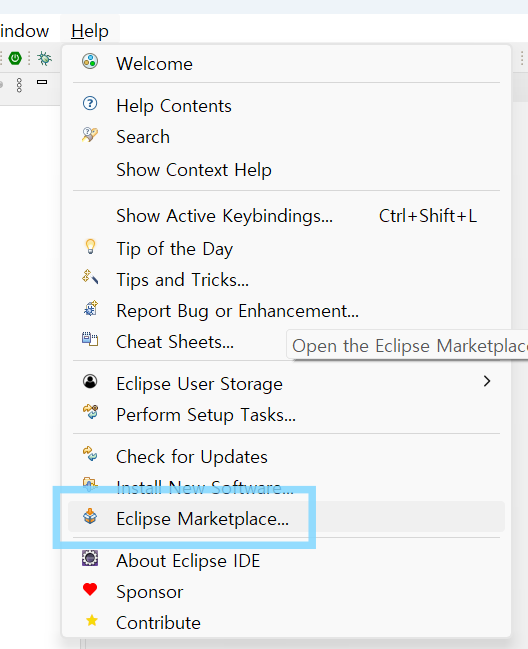Select Report Bug or Enhancement

coord(286,311)
